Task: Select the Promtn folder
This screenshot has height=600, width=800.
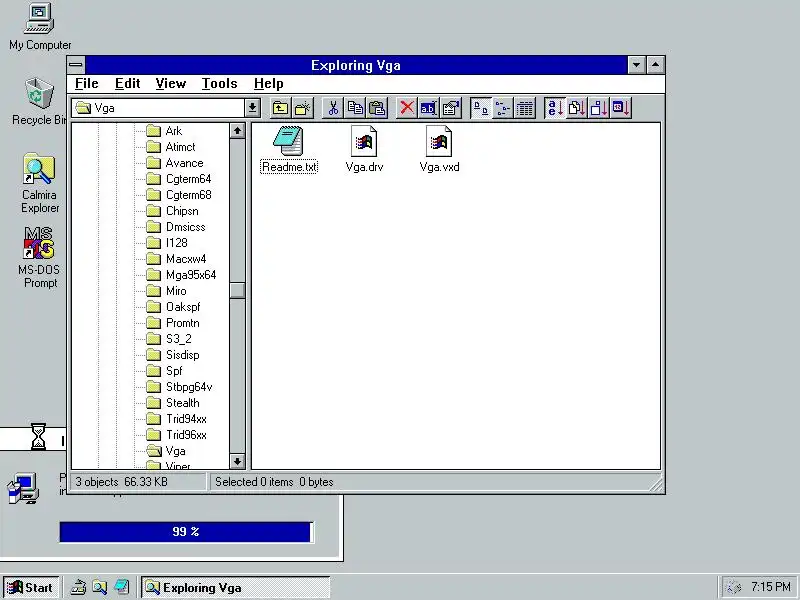Action: click(173, 323)
